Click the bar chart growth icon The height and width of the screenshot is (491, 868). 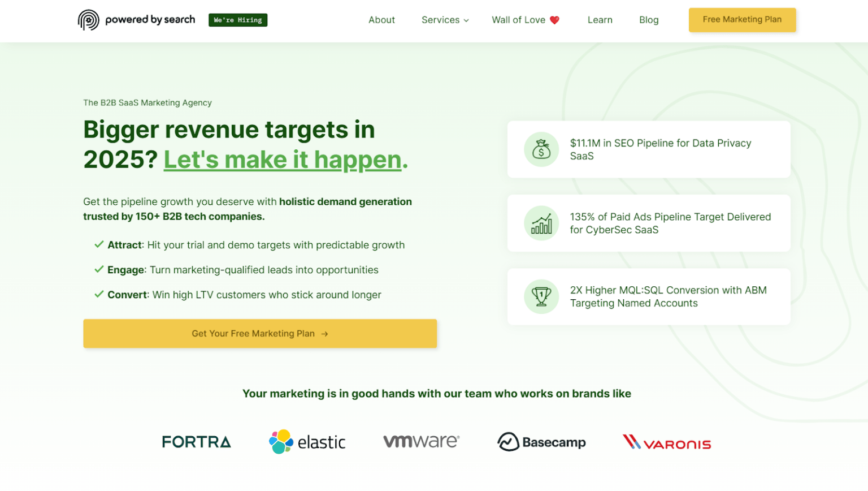[x=541, y=223]
